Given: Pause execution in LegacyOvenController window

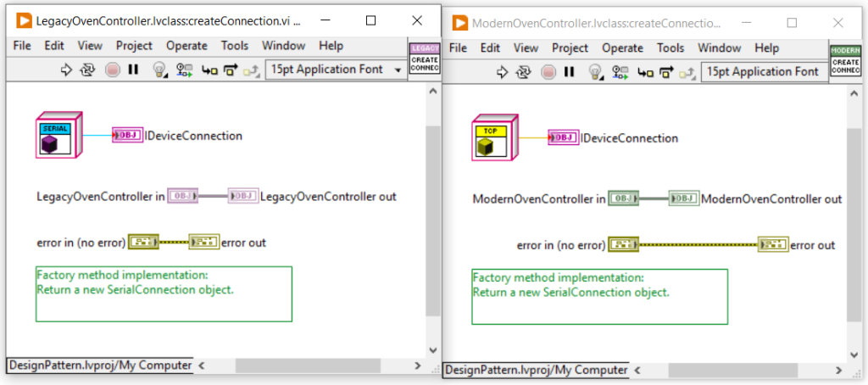Looking at the screenshot, I should tap(133, 70).
